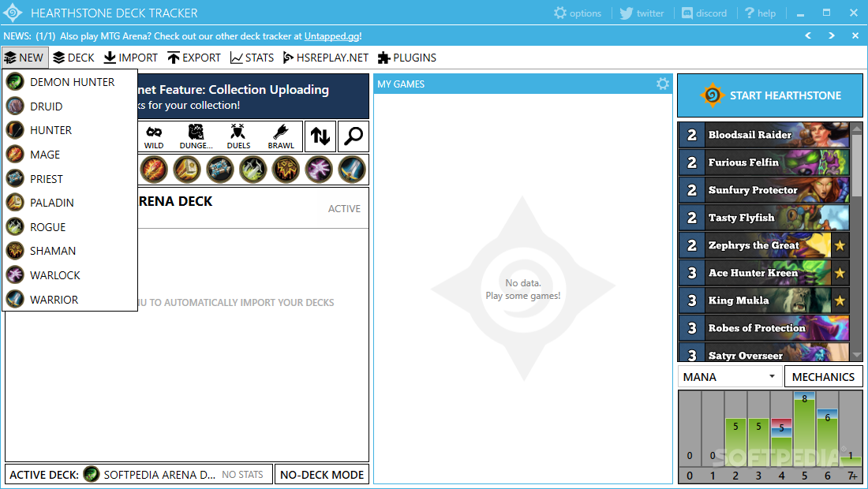Image resolution: width=868 pixels, height=489 pixels.
Task: Filter decks by Warrior class icon
Action: 352,170
